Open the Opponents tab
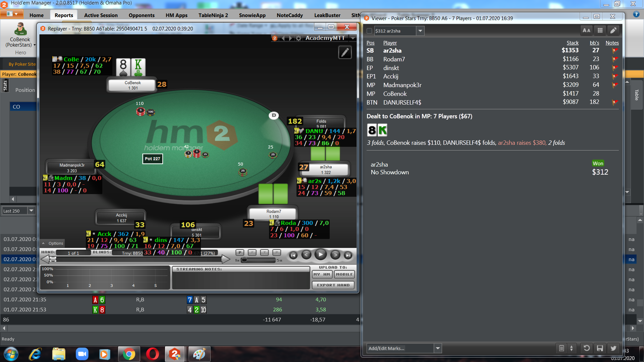Viewport: 644px width, 362px height. pos(142,15)
